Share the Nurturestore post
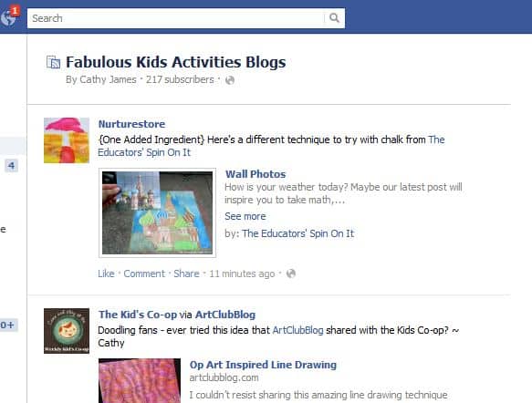This screenshot has width=532, height=403. point(186,274)
